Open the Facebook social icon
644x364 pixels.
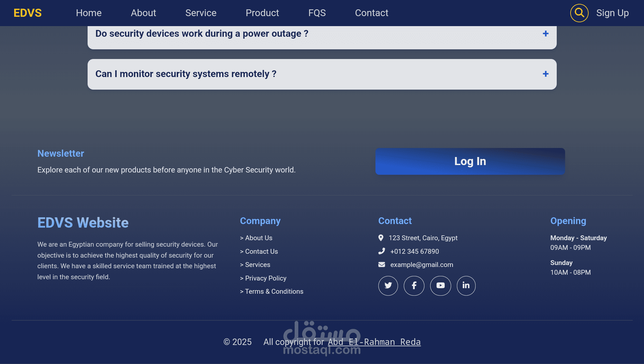click(x=414, y=286)
